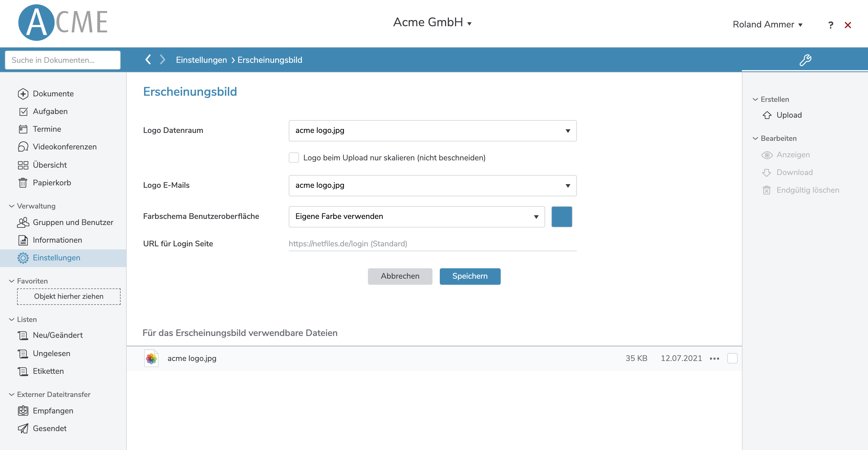Open Videokonferenzen headset icon
This screenshot has height=450, width=868.
click(x=23, y=147)
